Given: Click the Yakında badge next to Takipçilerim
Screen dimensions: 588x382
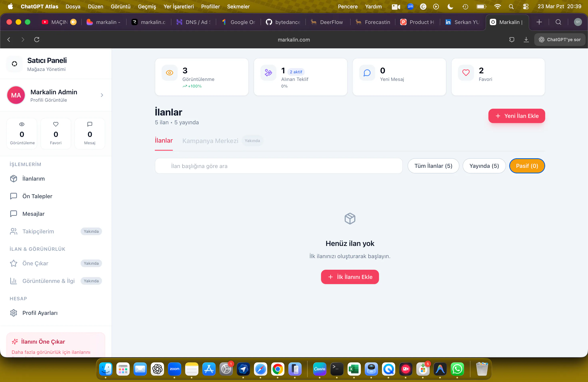Looking at the screenshot, I should [91, 232].
